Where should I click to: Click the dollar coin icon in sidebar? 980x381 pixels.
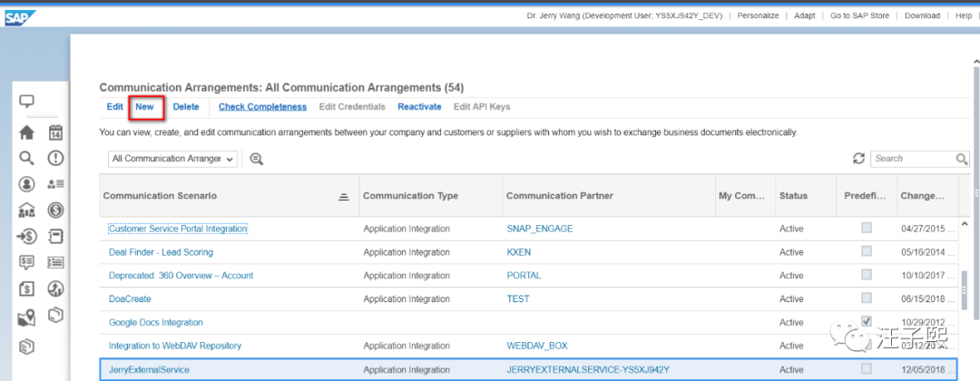point(55,210)
